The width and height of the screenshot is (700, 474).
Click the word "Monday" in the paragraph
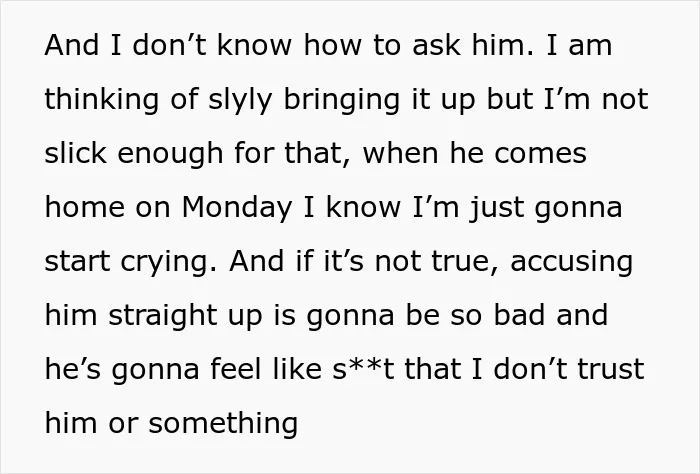click(237, 208)
